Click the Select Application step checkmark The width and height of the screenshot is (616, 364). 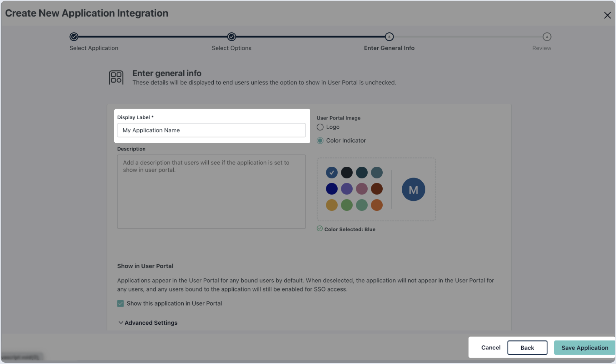click(74, 37)
